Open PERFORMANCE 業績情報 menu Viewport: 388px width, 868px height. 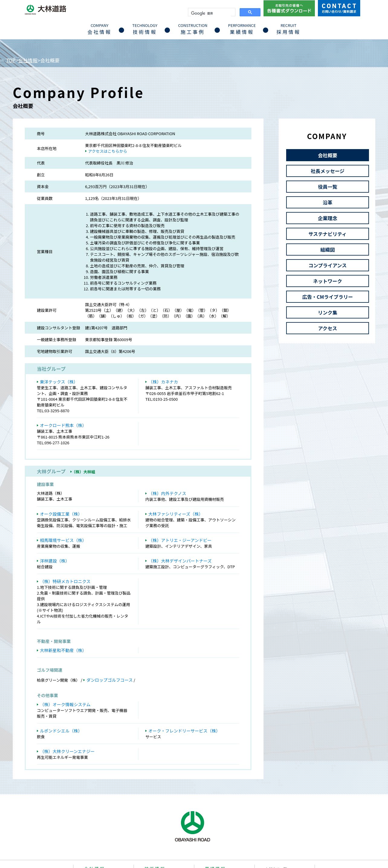pos(241,29)
